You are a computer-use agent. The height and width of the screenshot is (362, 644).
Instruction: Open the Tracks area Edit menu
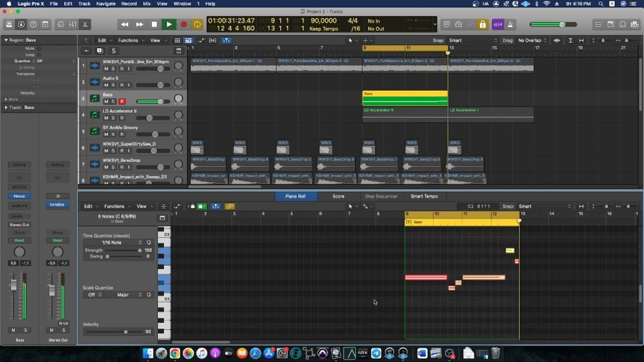[104, 40]
